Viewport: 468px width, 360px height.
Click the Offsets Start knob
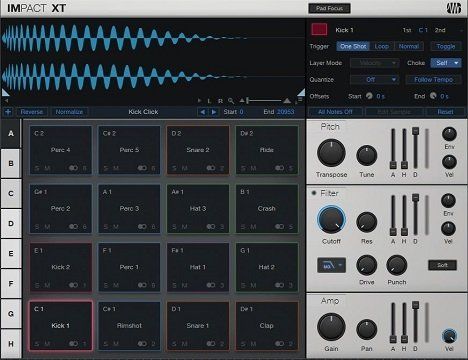pyautogui.click(x=369, y=96)
